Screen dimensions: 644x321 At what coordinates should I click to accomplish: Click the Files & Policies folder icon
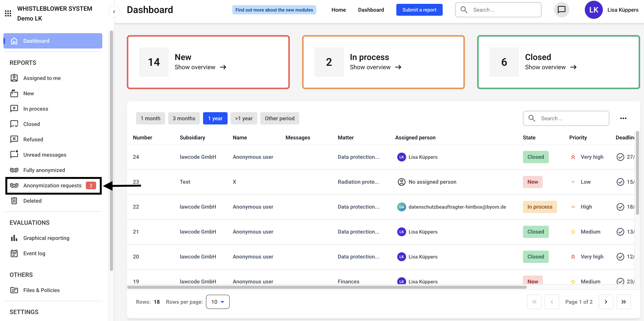pos(14,290)
